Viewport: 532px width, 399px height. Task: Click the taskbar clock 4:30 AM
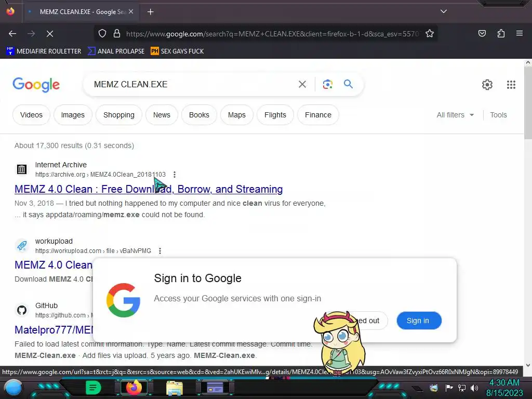pos(504,383)
